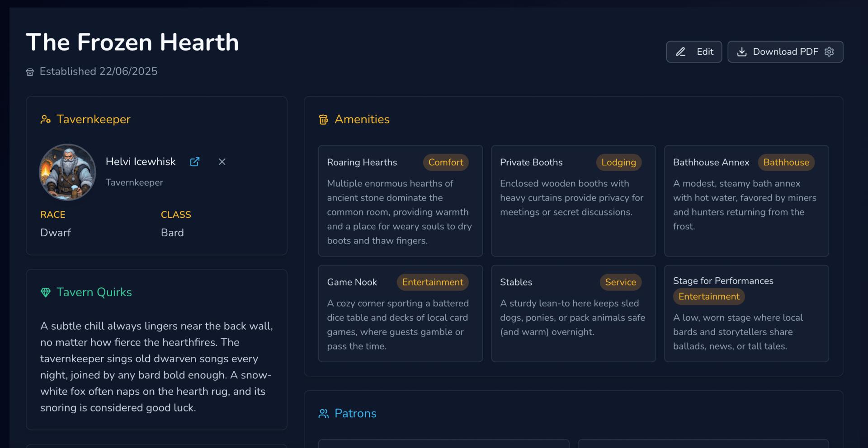Viewport: 868px width, 448px height.
Task: Open Helvi Icewhisk external link icon
Action: (x=195, y=162)
